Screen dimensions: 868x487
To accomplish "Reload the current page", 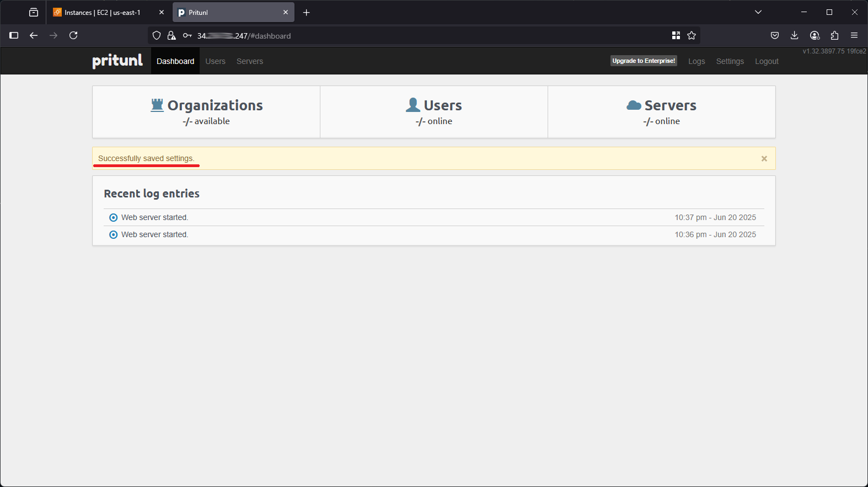I will coord(73,35).
